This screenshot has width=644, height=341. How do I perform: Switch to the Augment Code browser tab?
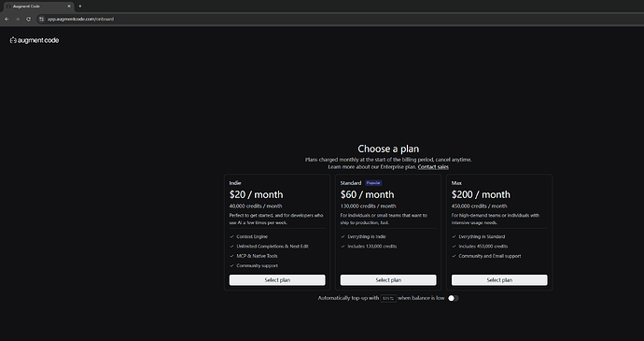click(x=37, y=7)
